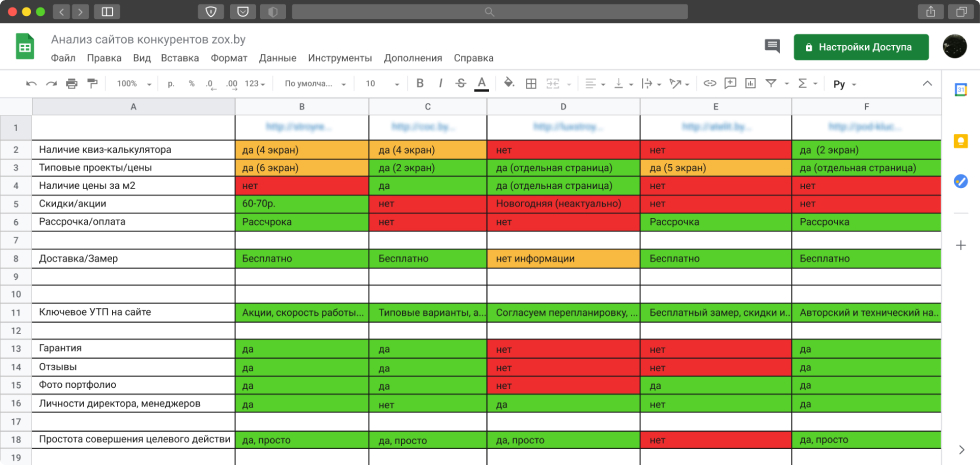Open the cell borders tool
The height and width of the screenshot is (465, 980).
(531, 84)
